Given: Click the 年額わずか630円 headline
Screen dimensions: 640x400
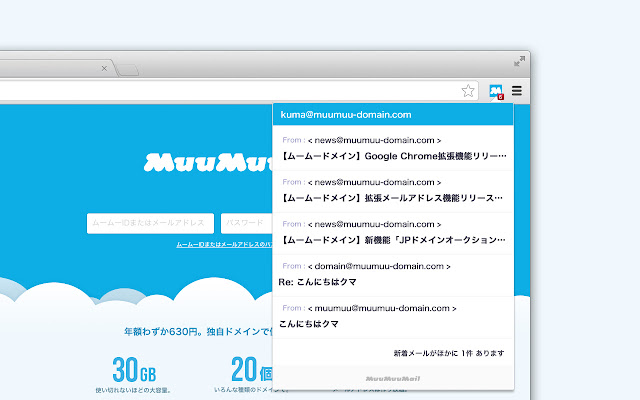Looking at the screenshot, I should [198, 331].
